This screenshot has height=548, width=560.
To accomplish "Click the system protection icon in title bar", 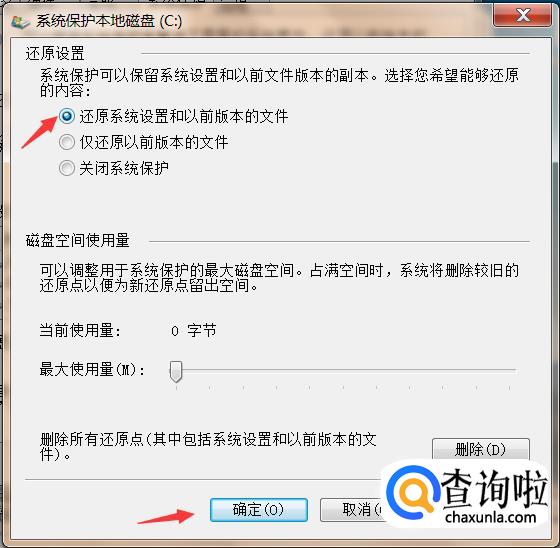I will point(20,22).
